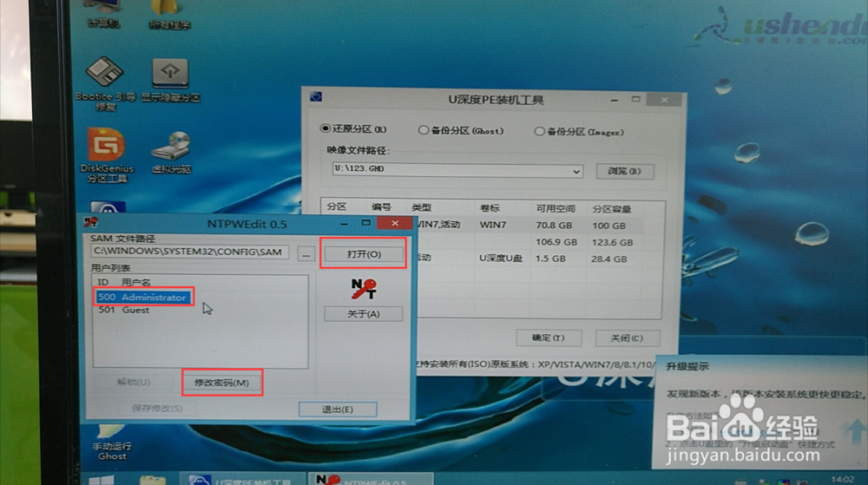Image resolution: width=868 pixels, height=485 pixels.
Task: Open File Explorer folder icon on taskbar
Action: point(153,480)
